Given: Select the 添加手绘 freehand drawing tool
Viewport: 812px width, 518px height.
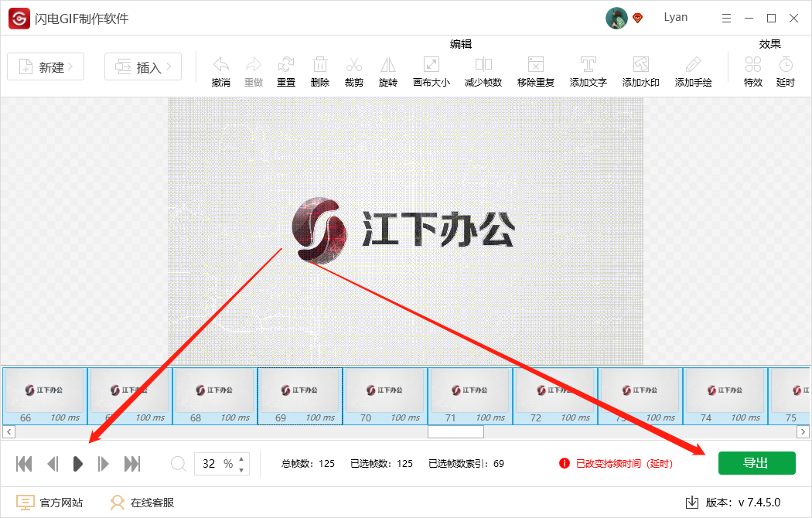Looking at the screenshot, I should coord(693,65).
